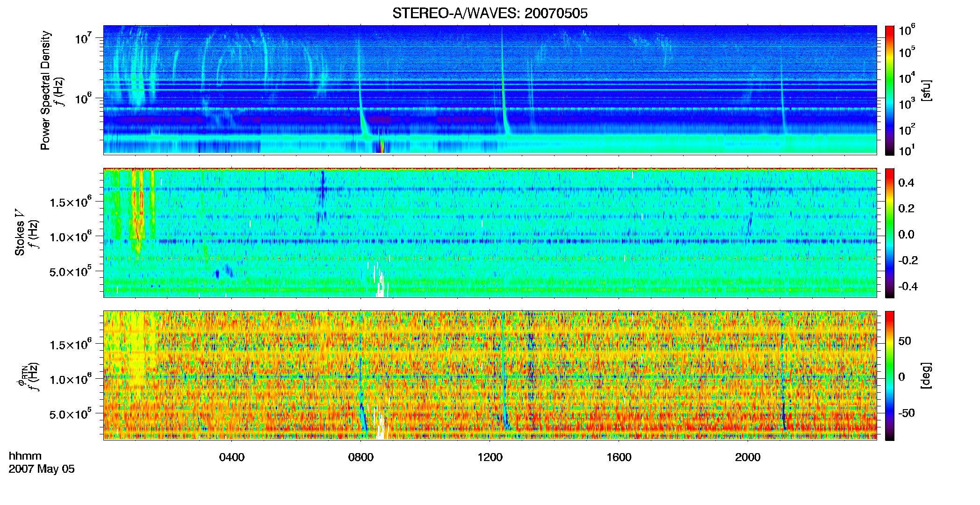Click the 10^1 value on sfu color bar
The height and width of the screenshot is (505, 980).
tap(907, 151)
